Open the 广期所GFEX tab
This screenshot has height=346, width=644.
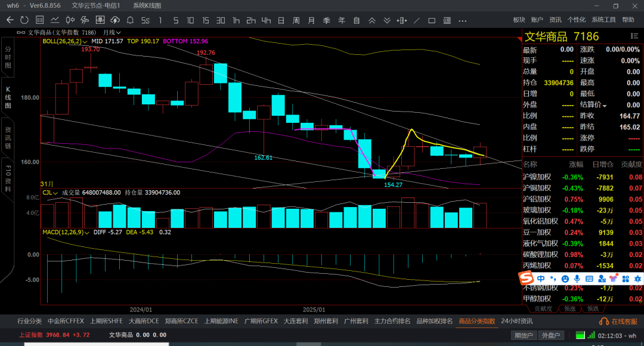click(x=261, y=321)
